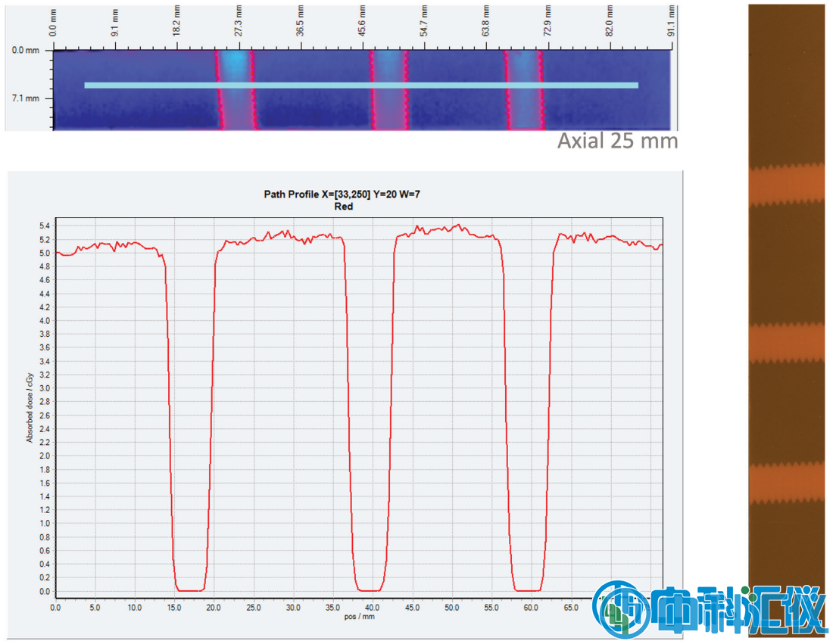Click the 'Red' channel label under title
This screenshot has width=833, height=644.
click(343, 207)
